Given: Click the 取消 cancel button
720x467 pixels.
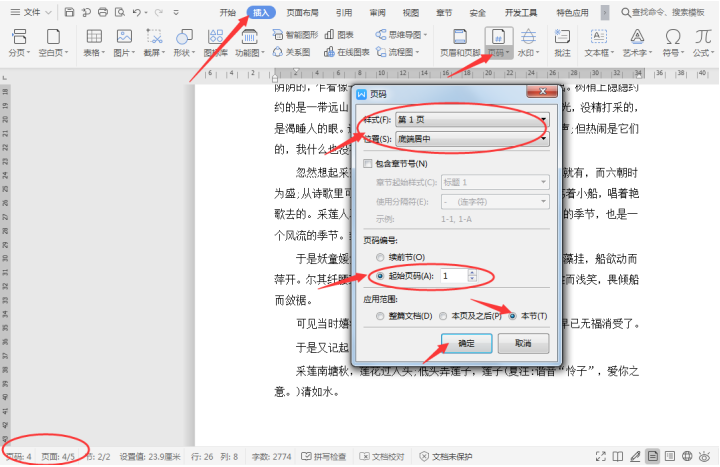Looking at the screenshot, I should tap(523, 343).
